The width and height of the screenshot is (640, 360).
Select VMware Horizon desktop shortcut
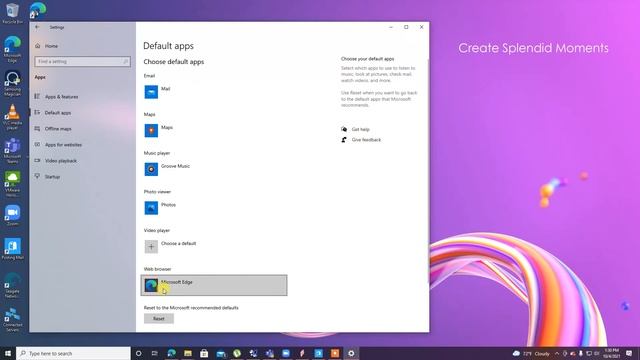coord(12,184)
